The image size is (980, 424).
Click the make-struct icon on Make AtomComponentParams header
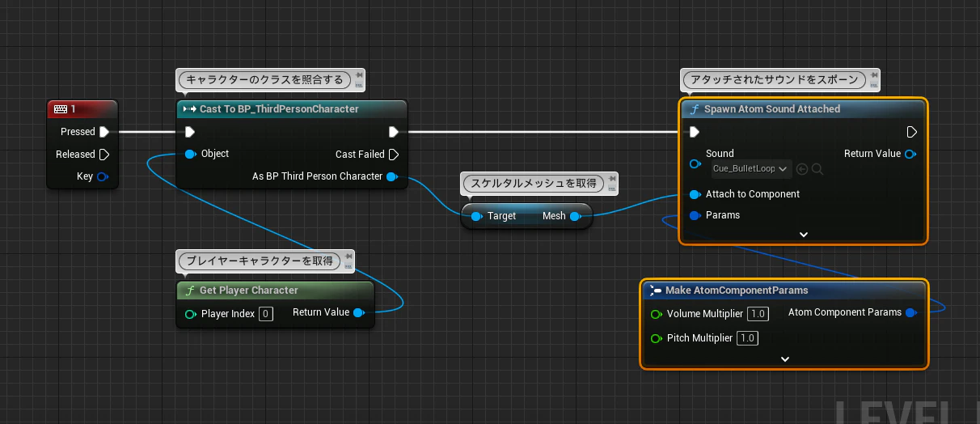[x=656, y=290]
